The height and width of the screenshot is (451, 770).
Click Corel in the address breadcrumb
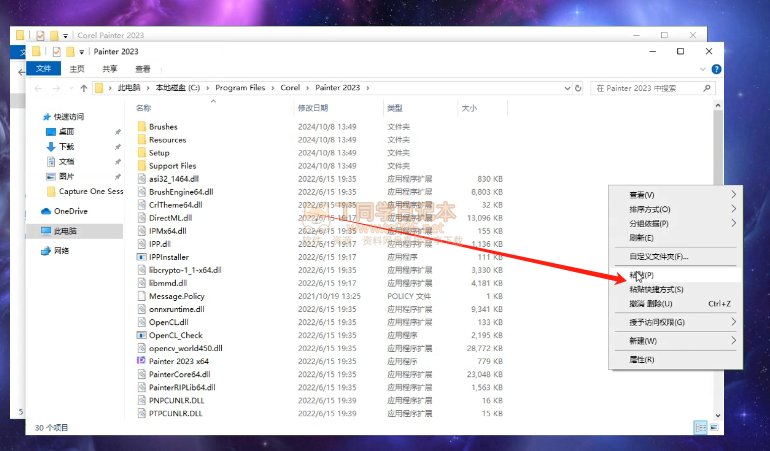click(x=290, y=87)
